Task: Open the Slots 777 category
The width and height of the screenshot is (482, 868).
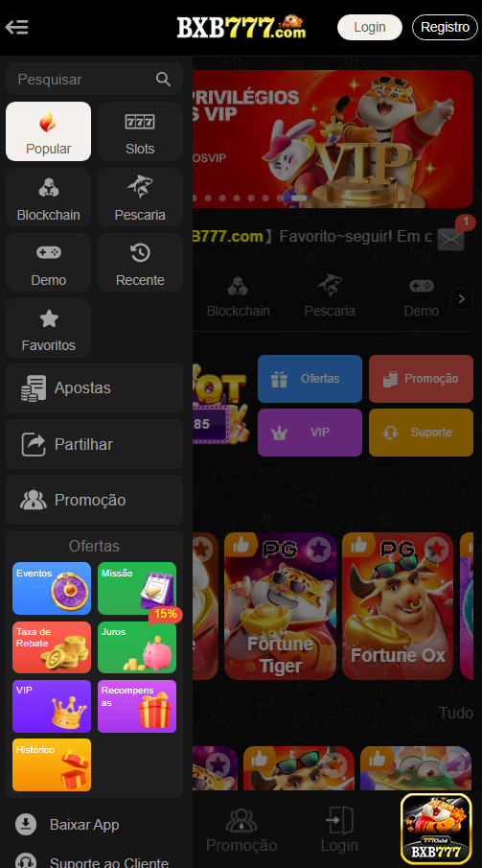Action: pos(140,131)
